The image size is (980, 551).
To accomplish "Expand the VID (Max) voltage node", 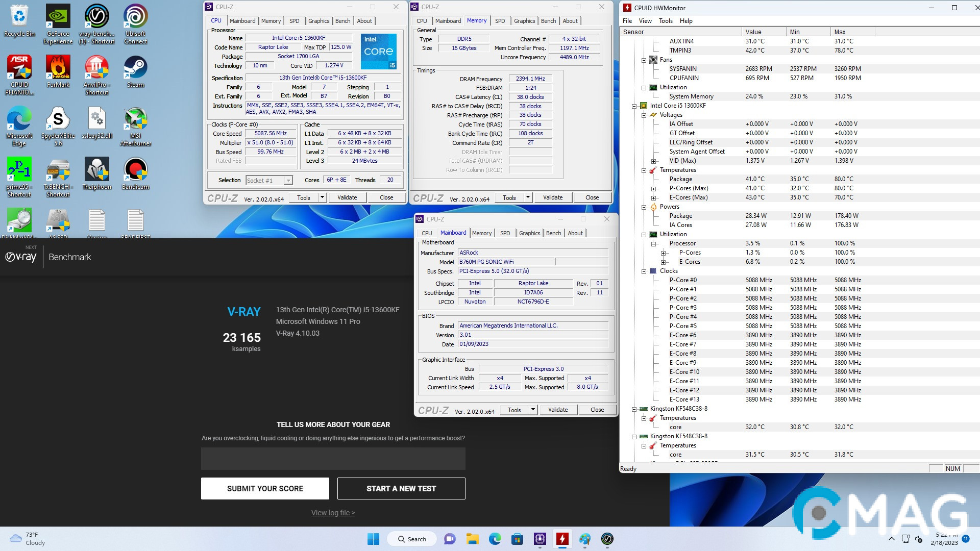I will [653, 161].
